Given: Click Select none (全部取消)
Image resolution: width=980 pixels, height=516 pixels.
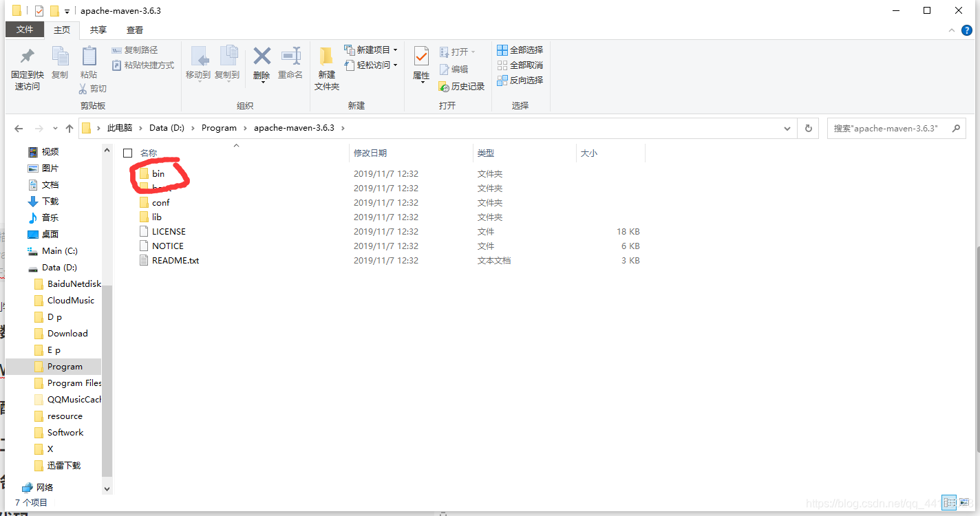Looking at the screenshot, I should click(x=520, y=65).
